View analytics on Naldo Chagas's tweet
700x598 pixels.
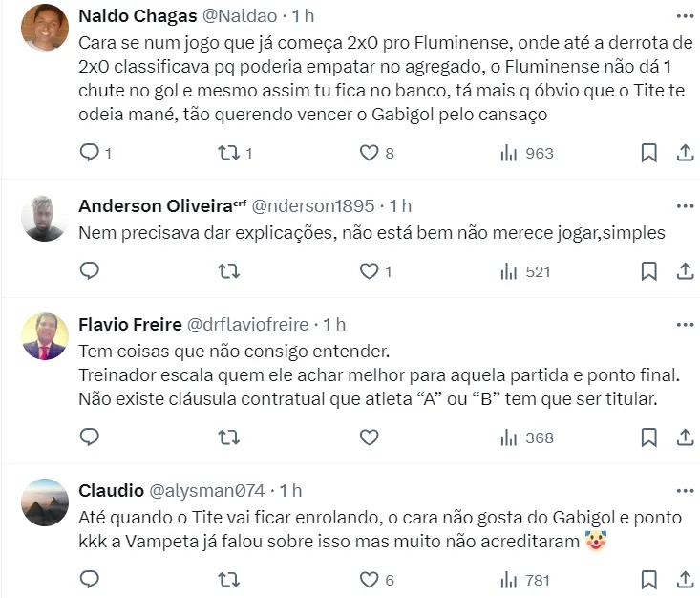click(509, 153)
